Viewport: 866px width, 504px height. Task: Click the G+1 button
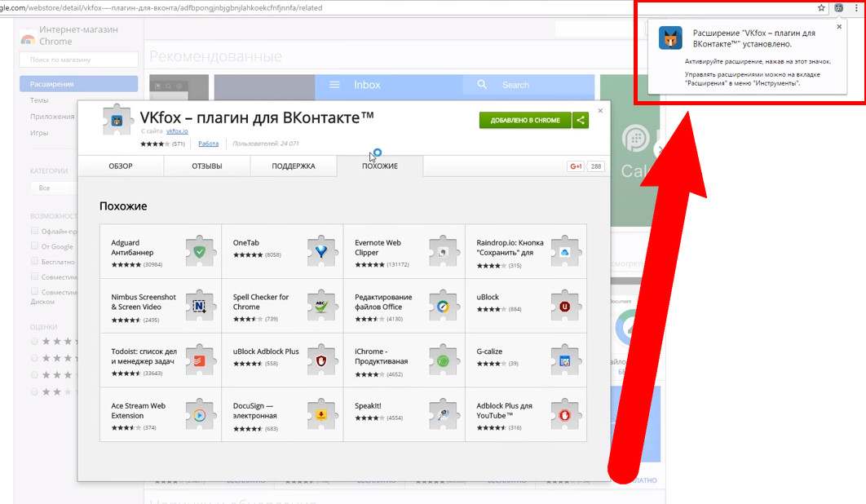click(576, 166)
